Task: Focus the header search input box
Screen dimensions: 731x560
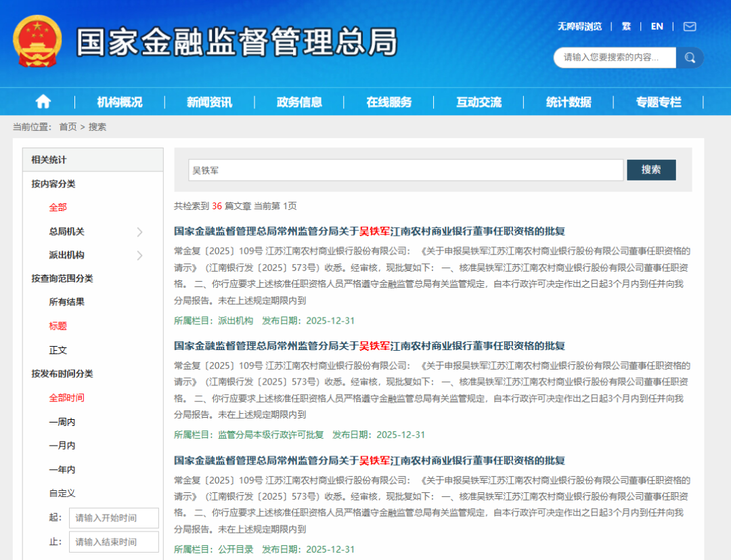Action: tap(615, 58)
